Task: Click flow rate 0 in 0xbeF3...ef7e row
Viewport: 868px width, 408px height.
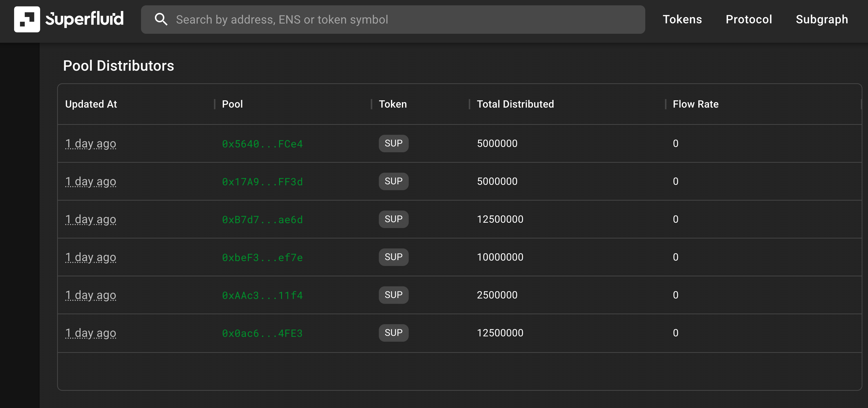Action: [675, 257]
